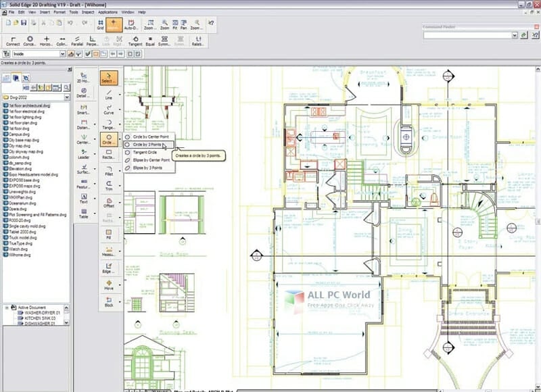Pick the Table annotation tool
This screenshot has height=392, width=541.
(83, 214)
